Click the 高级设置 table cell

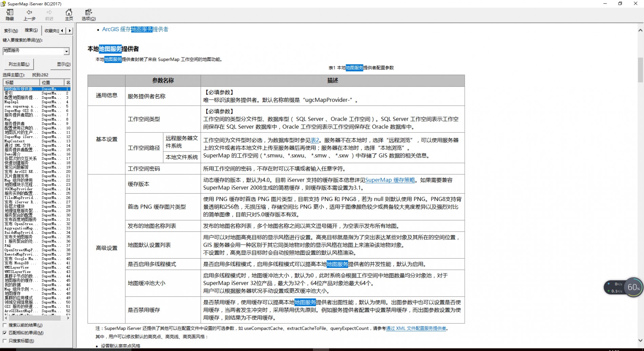[106, 248]
